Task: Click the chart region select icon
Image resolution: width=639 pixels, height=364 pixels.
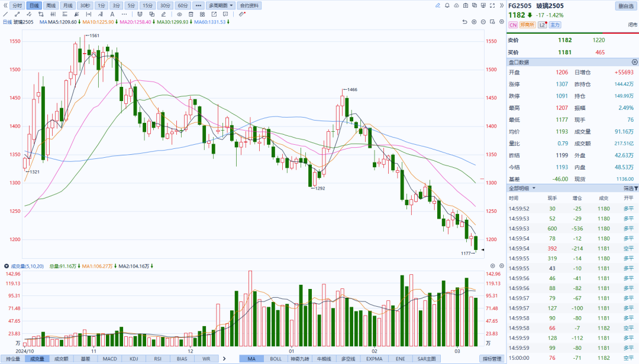Action: coord(492,22)
